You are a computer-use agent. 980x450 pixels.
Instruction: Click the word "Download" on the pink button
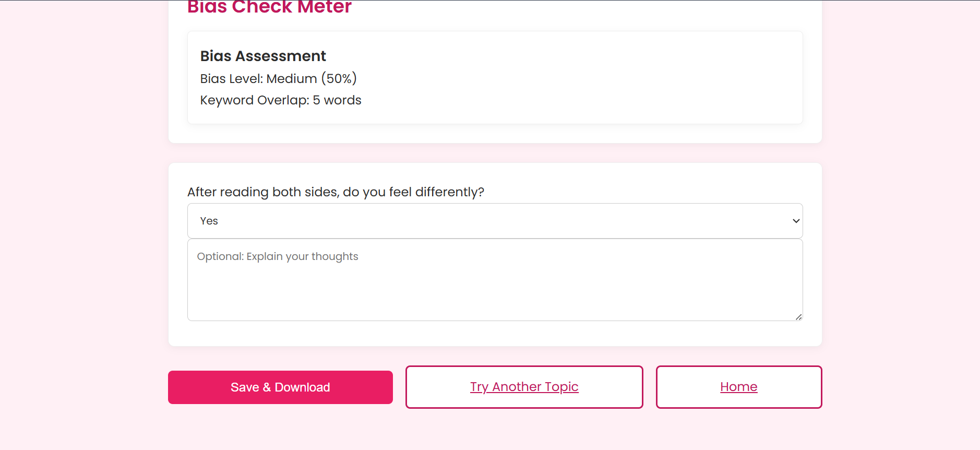[302, 387]
